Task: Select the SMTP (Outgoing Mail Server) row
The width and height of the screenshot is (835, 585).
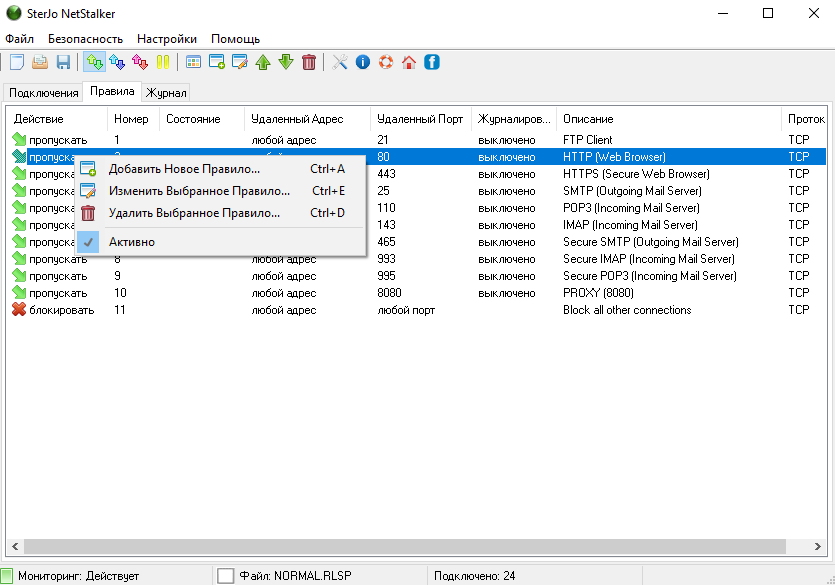Action: (418, 191)
